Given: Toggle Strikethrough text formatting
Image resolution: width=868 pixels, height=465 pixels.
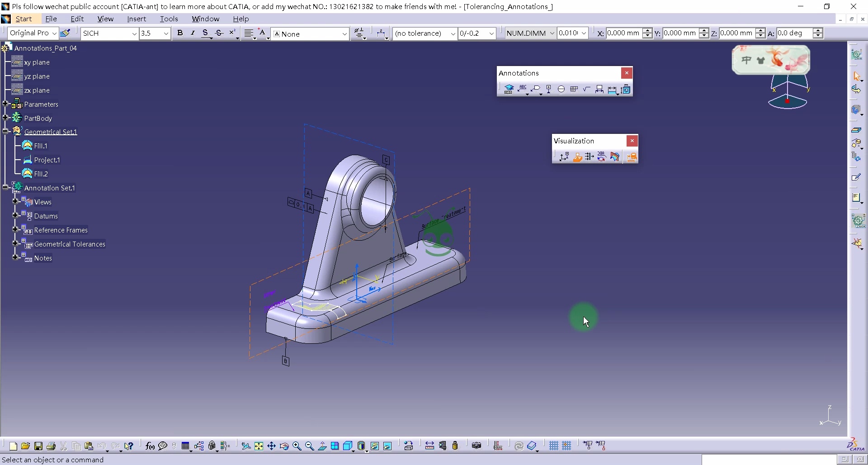Looking at the screenshot, I should pos(219,33).
